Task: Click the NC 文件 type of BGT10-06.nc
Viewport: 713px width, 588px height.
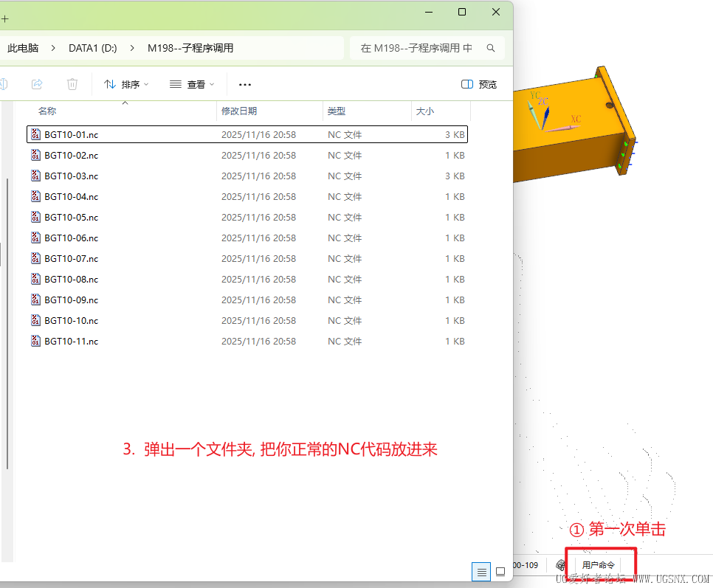Action: [345, 238]
